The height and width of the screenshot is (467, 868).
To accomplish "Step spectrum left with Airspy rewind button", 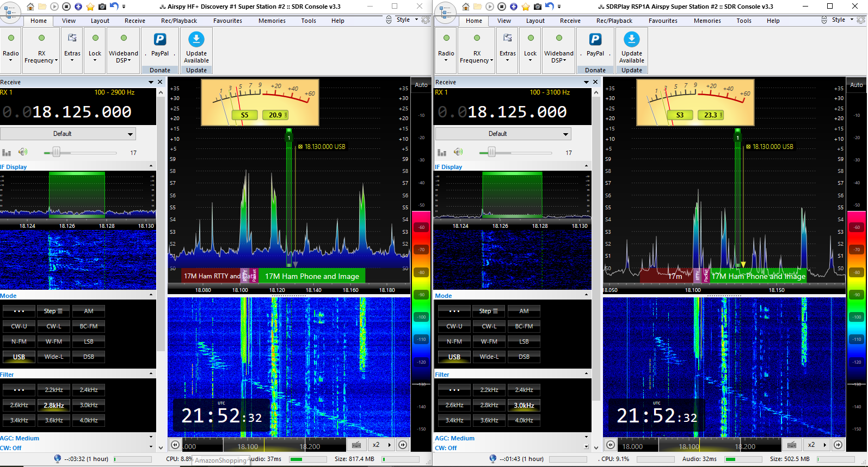I will (175, 445).
